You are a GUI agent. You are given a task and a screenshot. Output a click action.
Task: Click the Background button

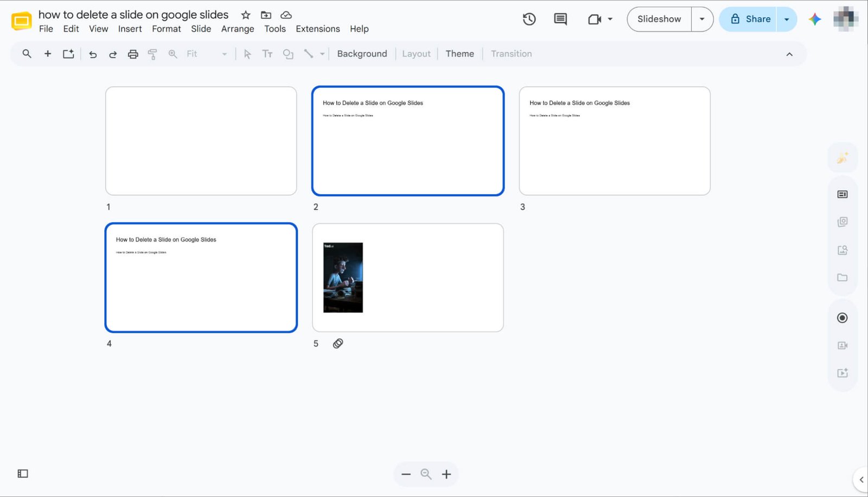(362, 54)
